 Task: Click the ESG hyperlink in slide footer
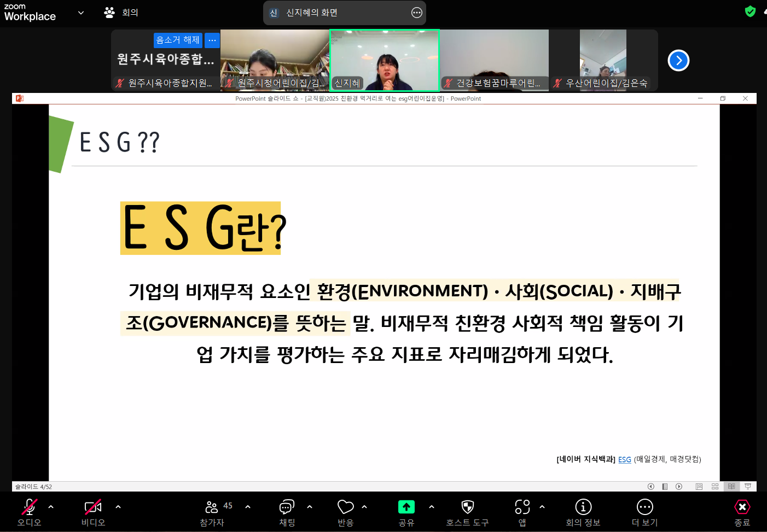[x=625, y=459]
